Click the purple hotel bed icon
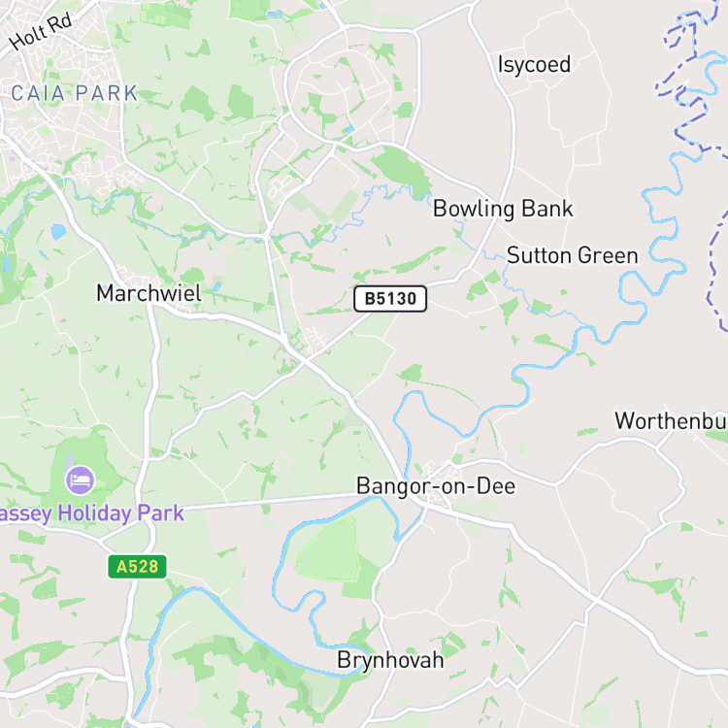This screenshot has height=728, width=728. (x=81, y=480)
